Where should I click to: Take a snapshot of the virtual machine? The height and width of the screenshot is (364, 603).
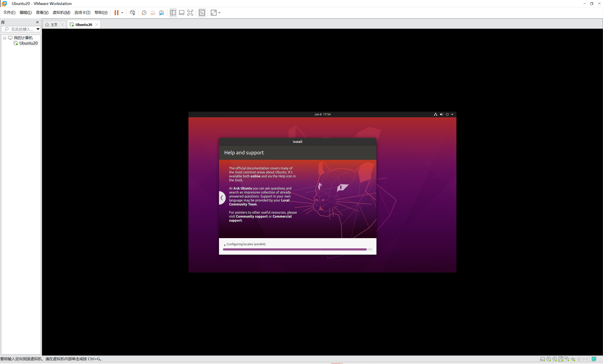[144, 13]
